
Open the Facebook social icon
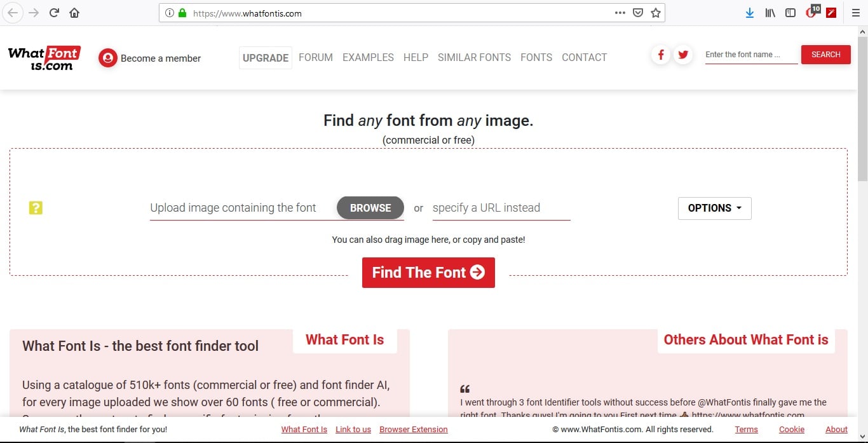point(661,55)
